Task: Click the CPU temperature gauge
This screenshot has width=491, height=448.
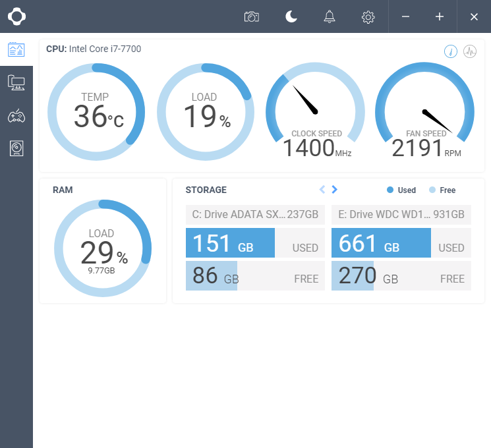Action: tap(96, 112)
